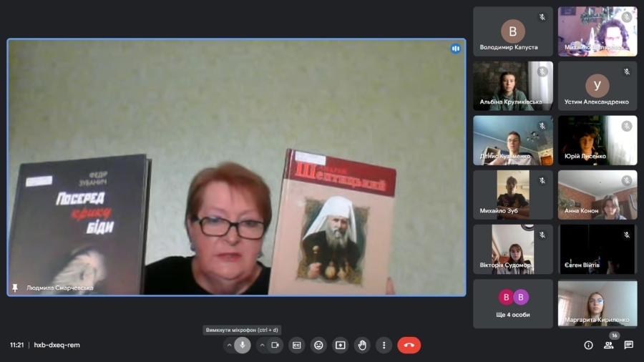
Task: Select Денис Кузьменко video tile
Action: (513, 140)
